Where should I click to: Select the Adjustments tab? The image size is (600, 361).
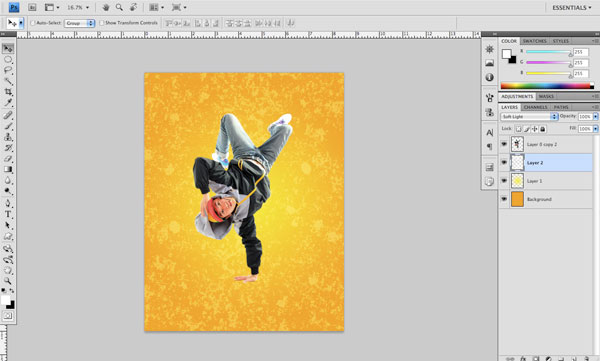[x=517, y=96]
